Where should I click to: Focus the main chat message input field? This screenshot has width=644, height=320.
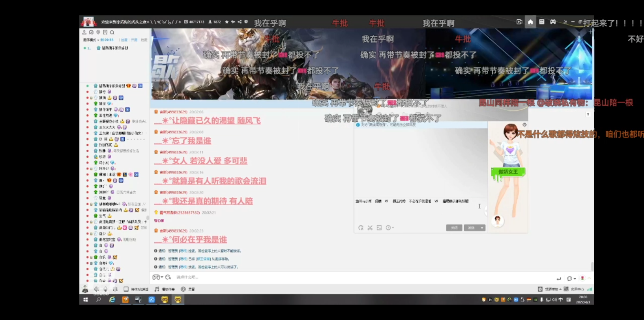click(x=355, y=277)
